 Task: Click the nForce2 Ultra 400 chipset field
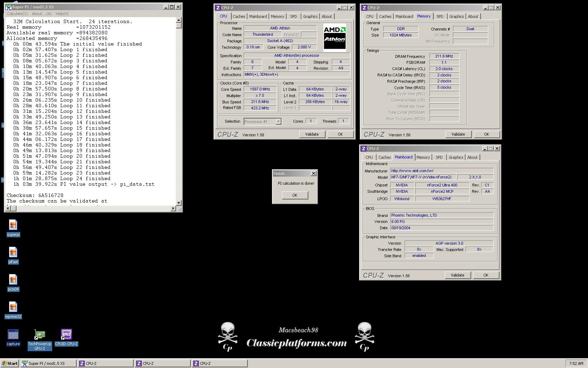[x=442, y=185]
